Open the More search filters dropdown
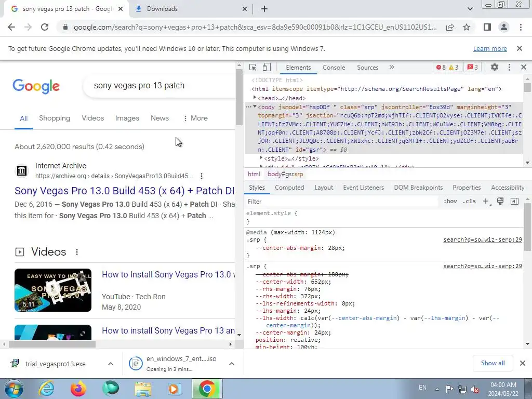This screenshot has height=399, width=532. point(195,118)
